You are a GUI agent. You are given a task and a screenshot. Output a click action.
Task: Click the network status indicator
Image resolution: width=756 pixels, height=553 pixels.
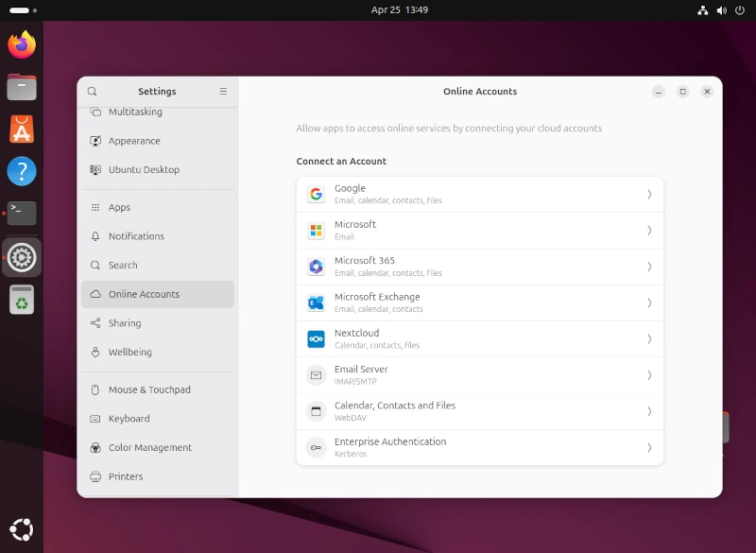point(703,10)
